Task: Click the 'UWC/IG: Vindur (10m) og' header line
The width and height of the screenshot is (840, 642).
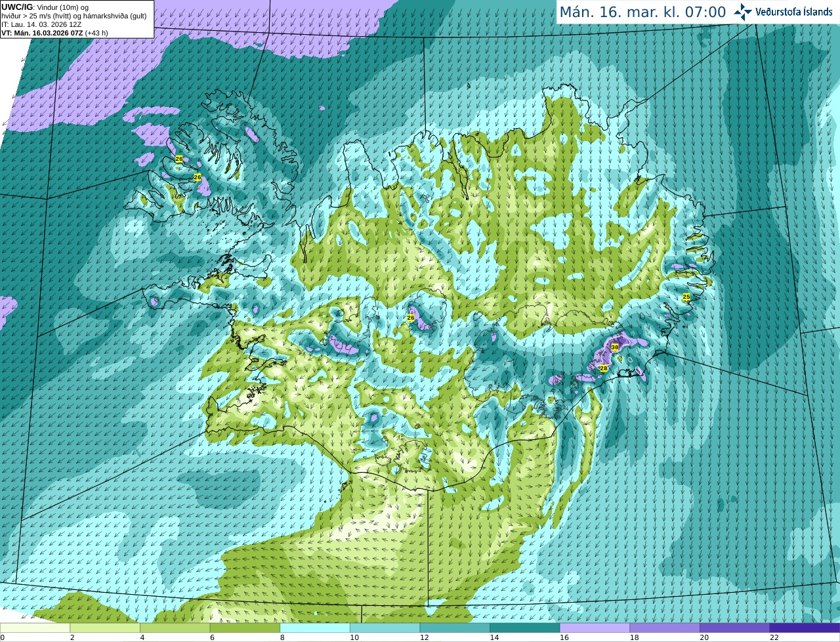Action: [x=45, y=7]
